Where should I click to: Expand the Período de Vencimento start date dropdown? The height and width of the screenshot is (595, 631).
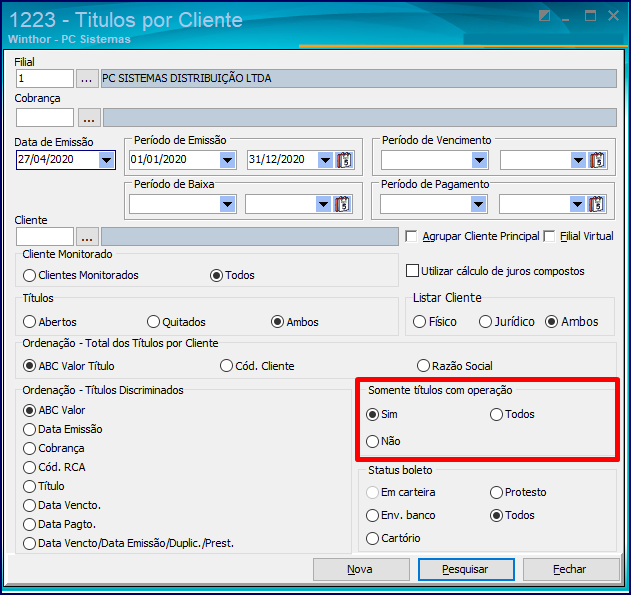click(479, 160)
